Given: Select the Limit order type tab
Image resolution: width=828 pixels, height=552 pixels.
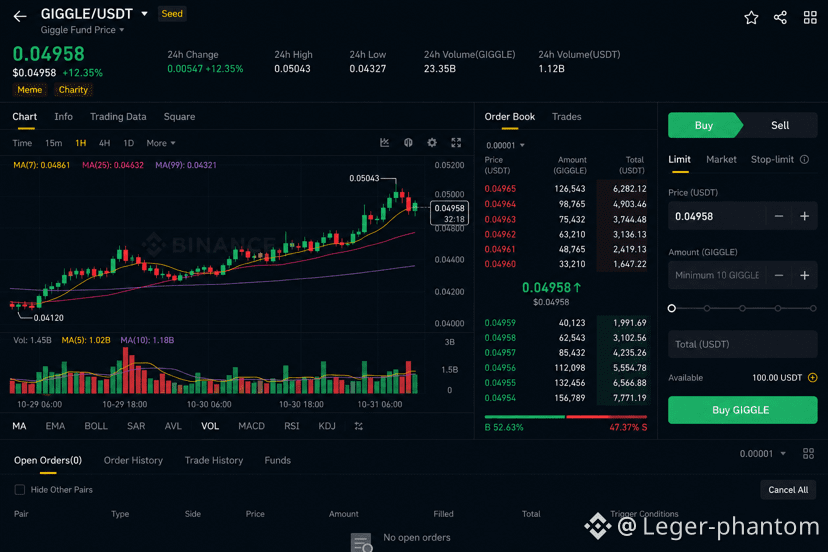Looking at the screenshot, I should pos(679,160).
